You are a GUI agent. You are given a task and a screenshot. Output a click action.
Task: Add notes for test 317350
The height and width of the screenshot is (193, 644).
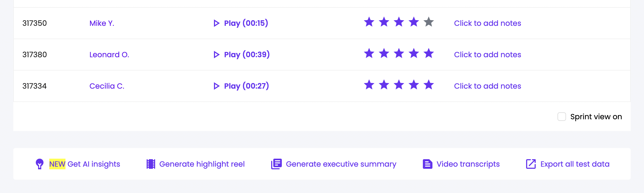tap(487, 23)
